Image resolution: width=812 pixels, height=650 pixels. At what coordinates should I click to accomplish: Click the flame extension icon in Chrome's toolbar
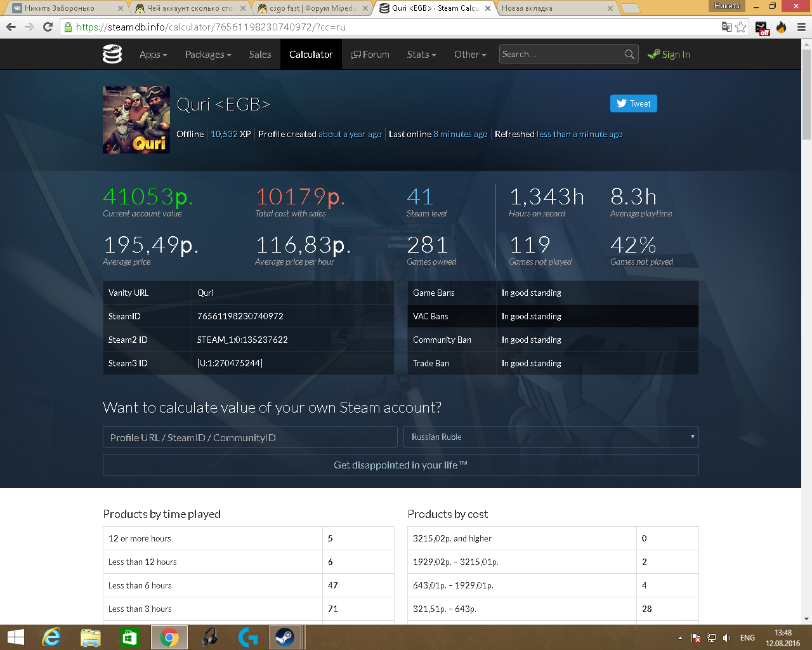point(782,27)
